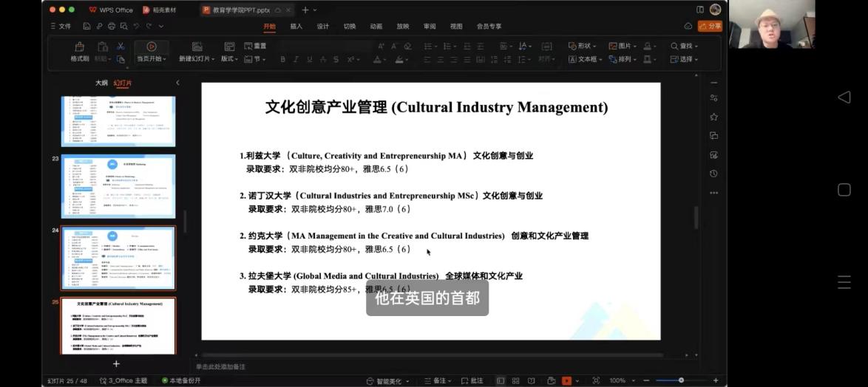Switch to Reading view icon
Screen dimensions: 868x387
[532, 381]
